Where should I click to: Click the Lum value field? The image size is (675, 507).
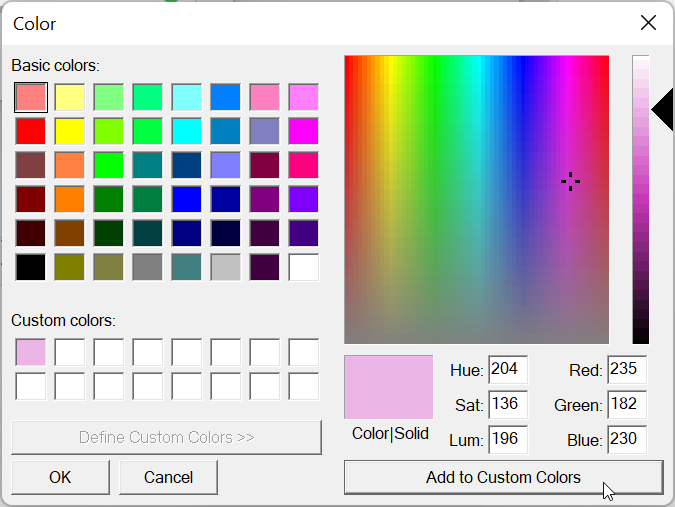pyautogui.click(x=507, y=440)
